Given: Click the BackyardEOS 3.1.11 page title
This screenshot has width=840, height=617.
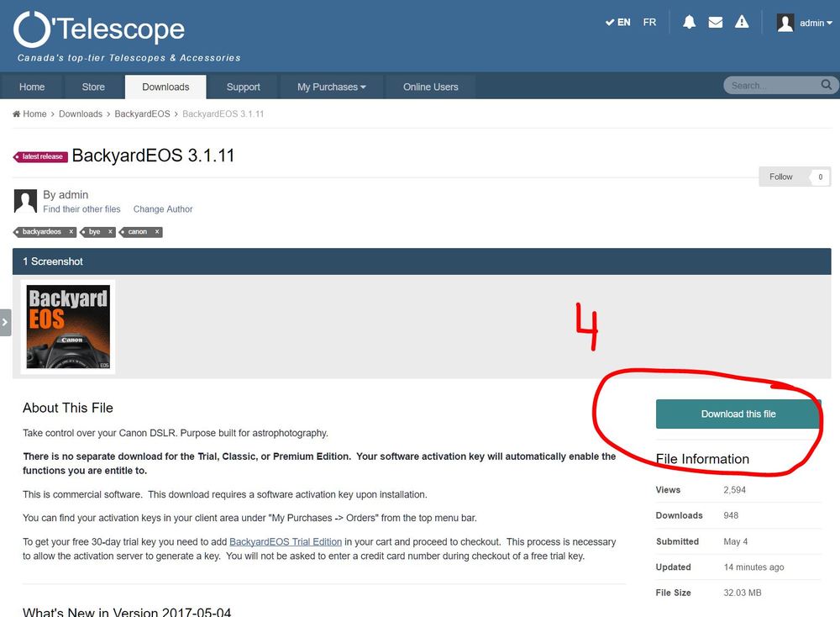Looking at the screenshot, I should (x=153, y=156).
